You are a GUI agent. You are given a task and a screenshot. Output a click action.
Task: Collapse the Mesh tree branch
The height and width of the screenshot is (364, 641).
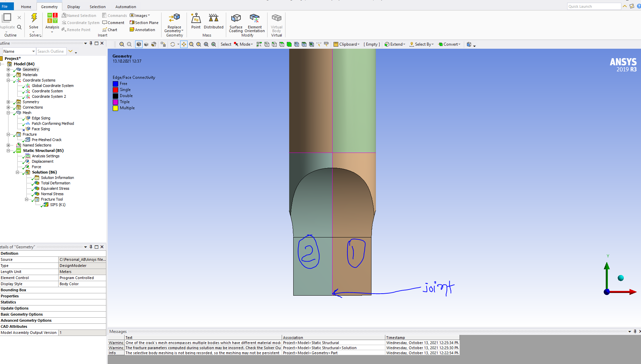8,113
